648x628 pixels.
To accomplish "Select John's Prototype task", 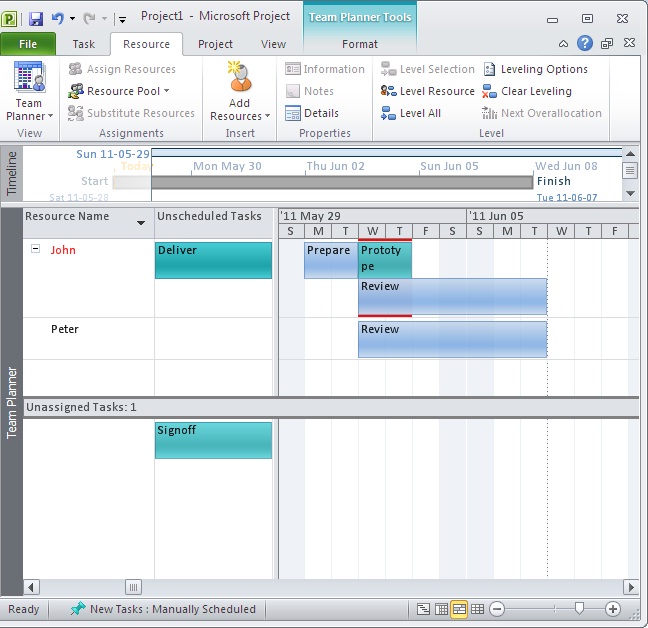I will [385, 260].
